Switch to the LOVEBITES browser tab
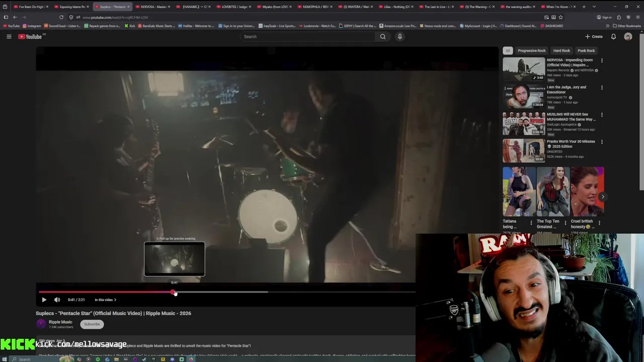This screenshot has width=644, height=362. click(233, 7)
